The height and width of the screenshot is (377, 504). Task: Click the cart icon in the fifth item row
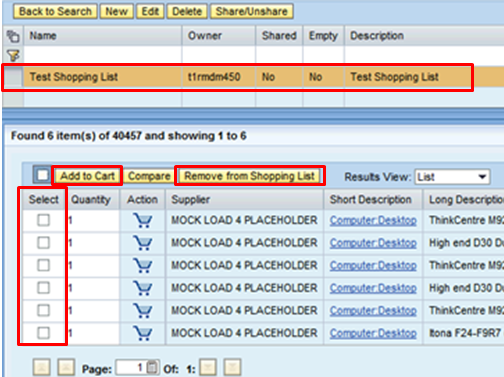[x=143, y=311]
